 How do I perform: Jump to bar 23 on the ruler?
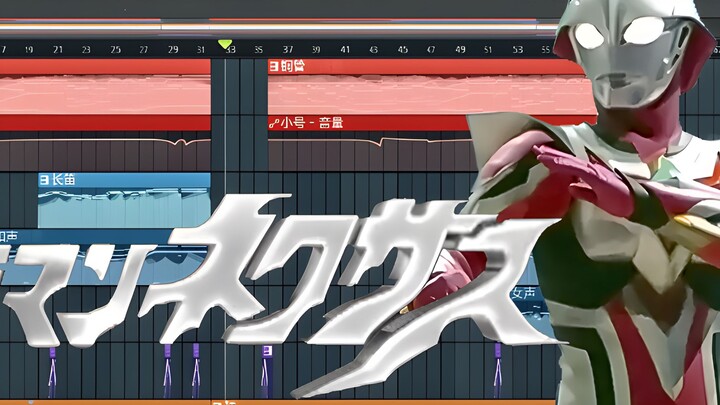coord(86,50)
